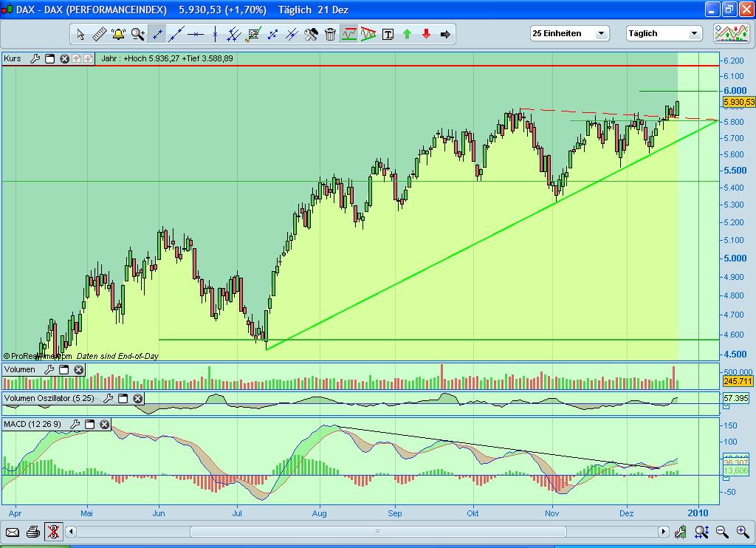
Task: Click the printer icon
Action: point(33,532)
